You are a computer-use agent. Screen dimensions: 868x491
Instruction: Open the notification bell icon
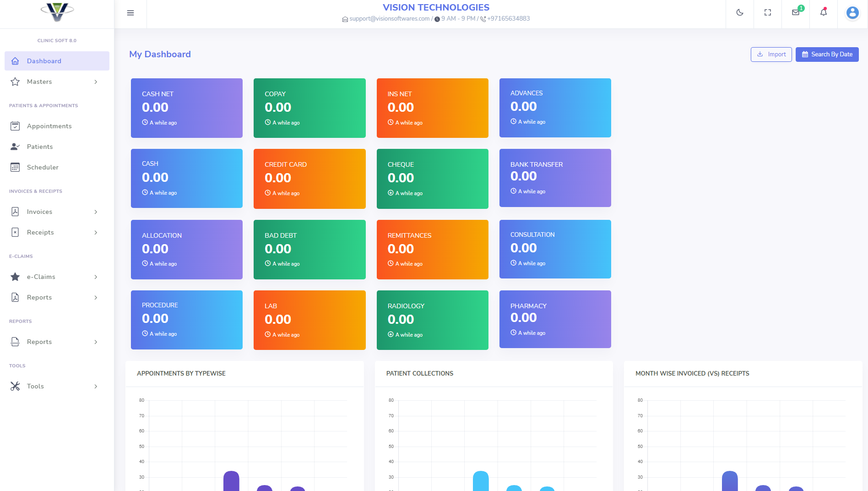pyautogui.click(x=823, y=13)
